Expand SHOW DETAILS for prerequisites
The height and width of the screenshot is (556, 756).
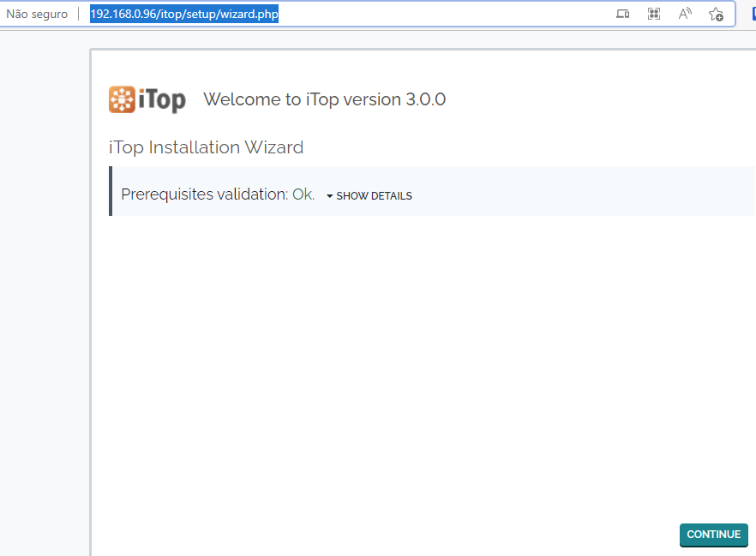tap(369, 195)
